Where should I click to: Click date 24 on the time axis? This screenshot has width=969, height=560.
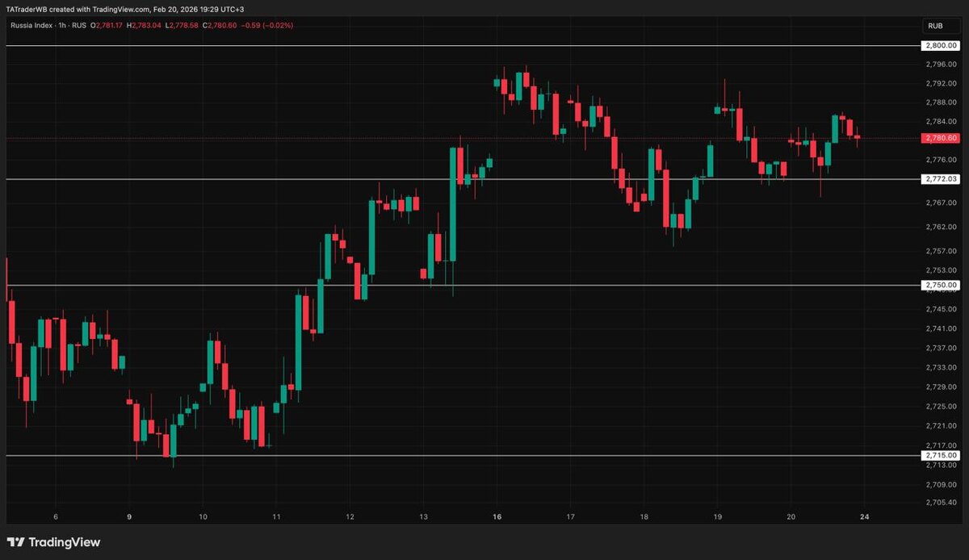[864, 516]
